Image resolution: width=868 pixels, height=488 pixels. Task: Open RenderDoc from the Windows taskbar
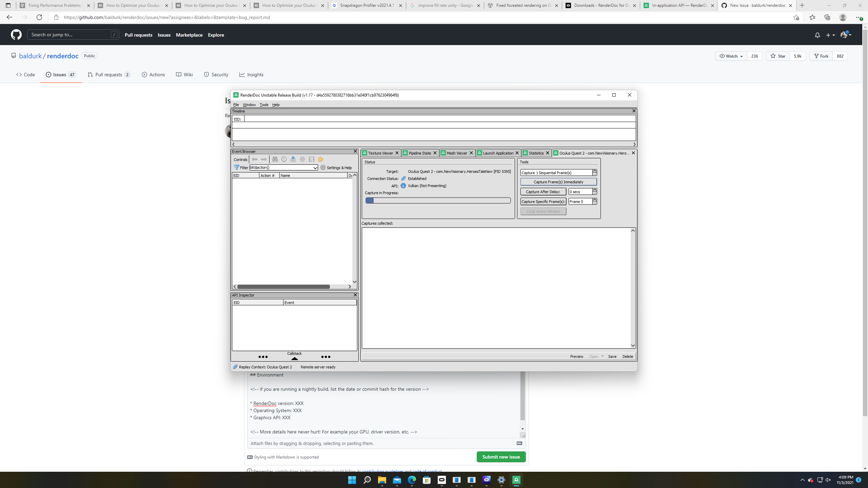point(516,480)
